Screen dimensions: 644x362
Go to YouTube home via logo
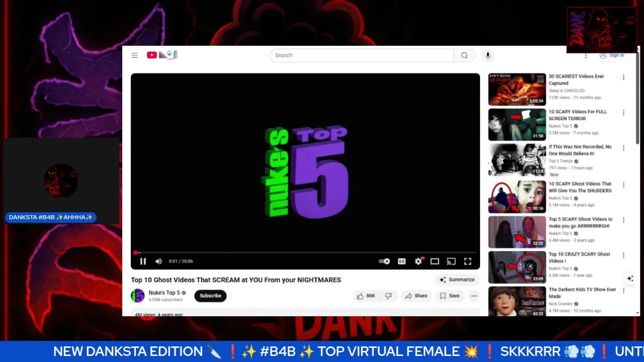pos(162,55)
